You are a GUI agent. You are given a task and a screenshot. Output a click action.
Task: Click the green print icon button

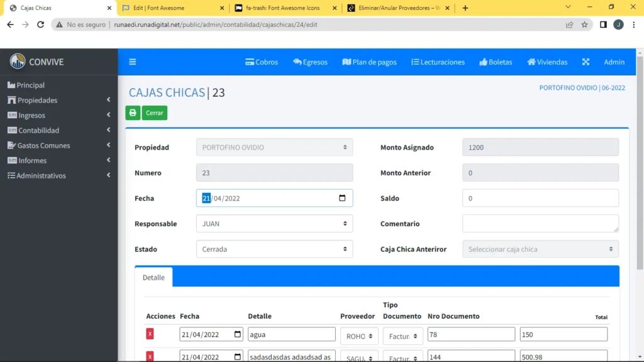(133, 113)
